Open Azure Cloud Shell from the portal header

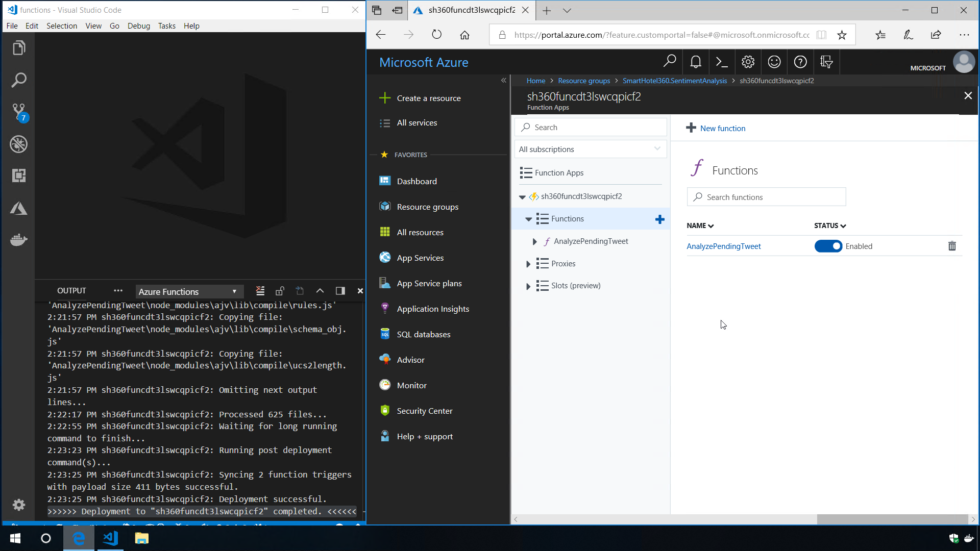coord(721,62)
